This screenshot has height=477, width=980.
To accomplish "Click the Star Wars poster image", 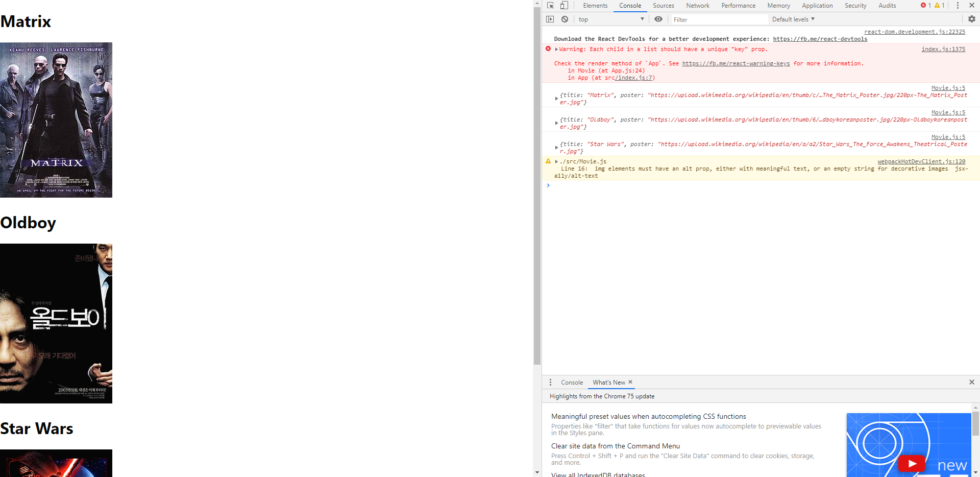I will pyautogui.click(x=56, y=463).
